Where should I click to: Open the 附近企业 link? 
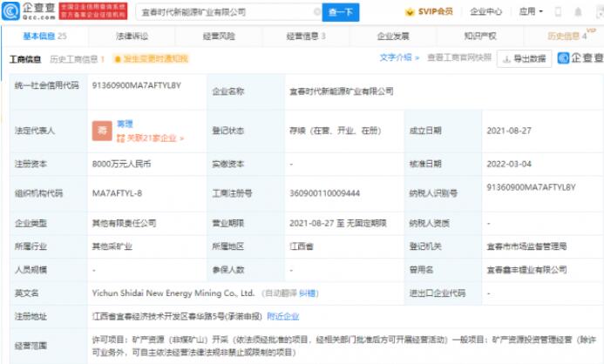282,316
